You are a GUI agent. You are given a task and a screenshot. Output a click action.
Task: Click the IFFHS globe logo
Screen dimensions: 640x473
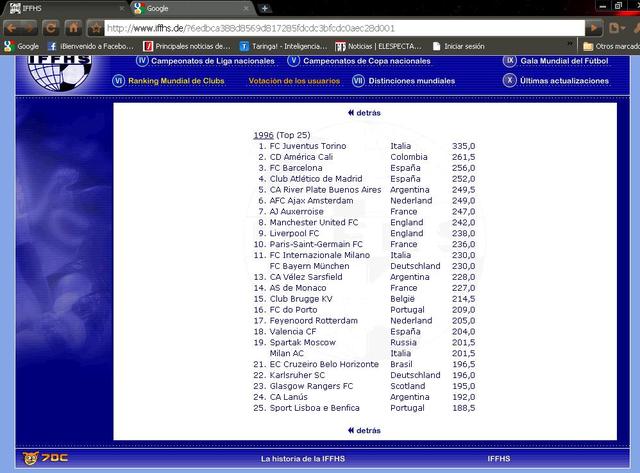[x=60, y=73]
